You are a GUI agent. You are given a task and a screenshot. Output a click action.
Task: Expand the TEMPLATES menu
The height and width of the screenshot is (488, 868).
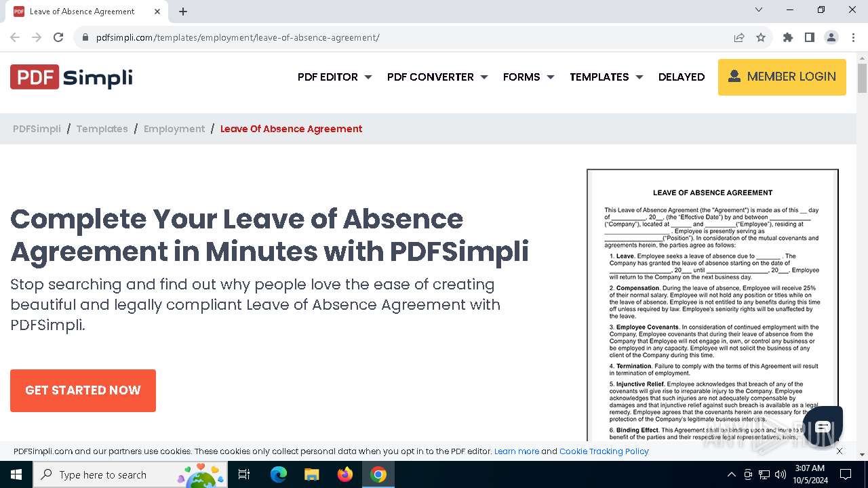[x=606, y=77]
